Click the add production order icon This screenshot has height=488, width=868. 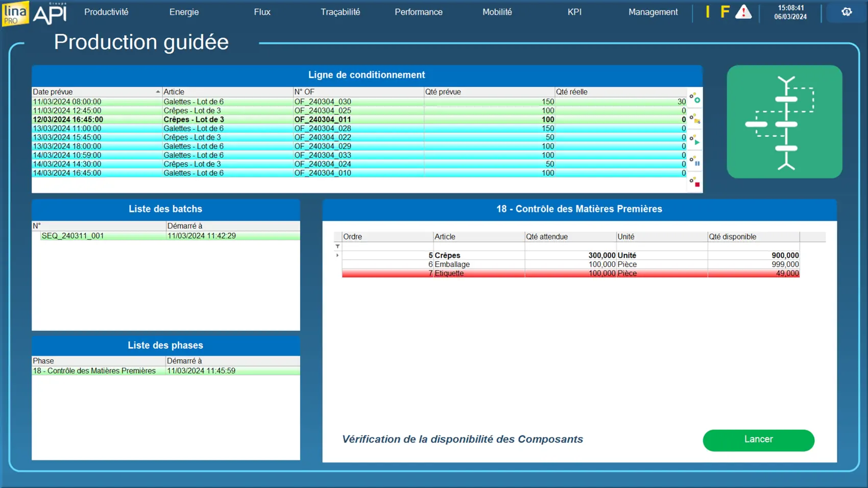(695, 98)
